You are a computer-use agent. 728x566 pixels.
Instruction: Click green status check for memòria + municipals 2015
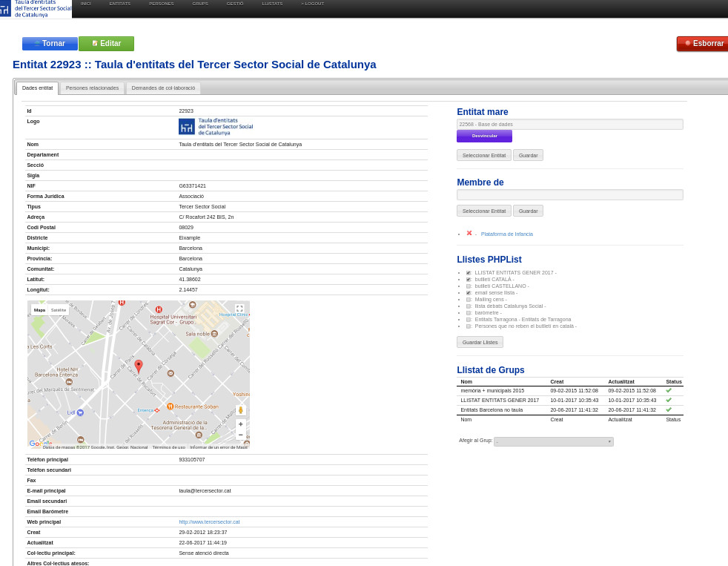pos(669,390)
